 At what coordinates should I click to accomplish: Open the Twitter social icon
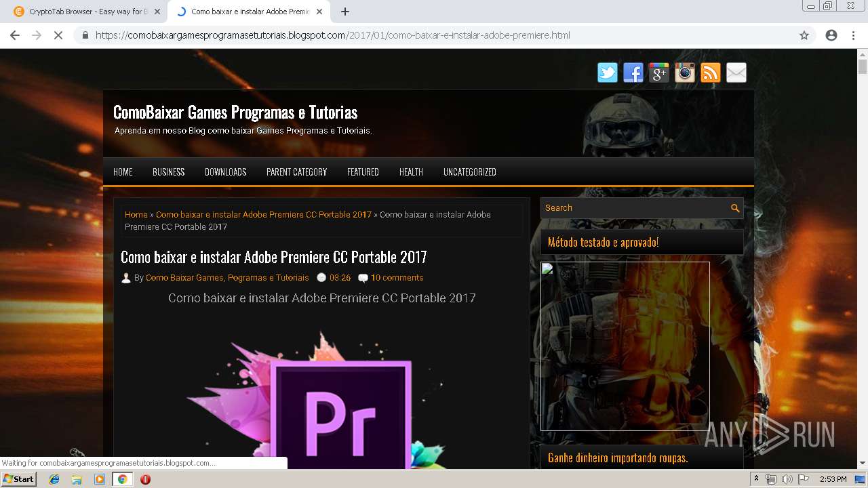click(608, 73)
